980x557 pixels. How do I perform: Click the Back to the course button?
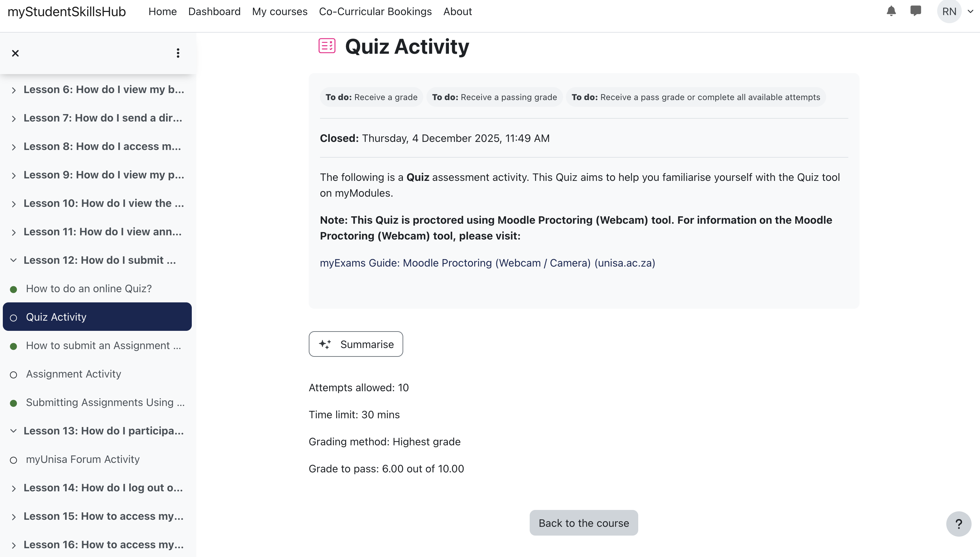pos(583,523)
